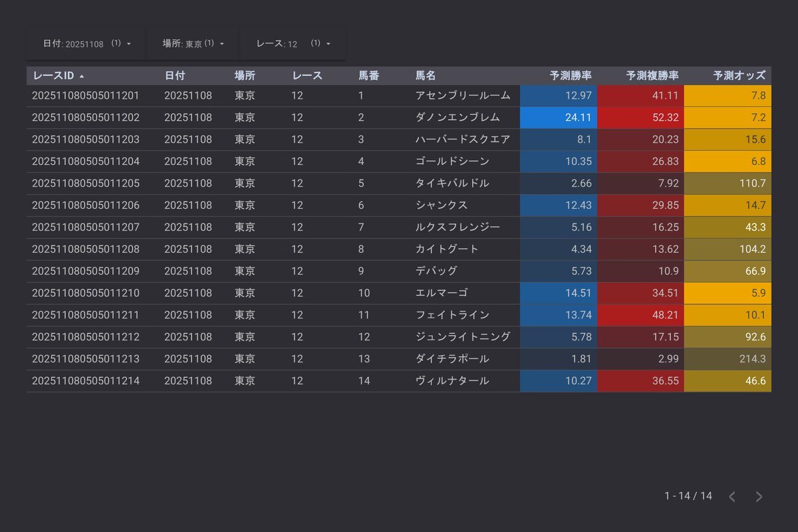Select horse name ルクスフレンジー
798x532 pixels.
458,227
